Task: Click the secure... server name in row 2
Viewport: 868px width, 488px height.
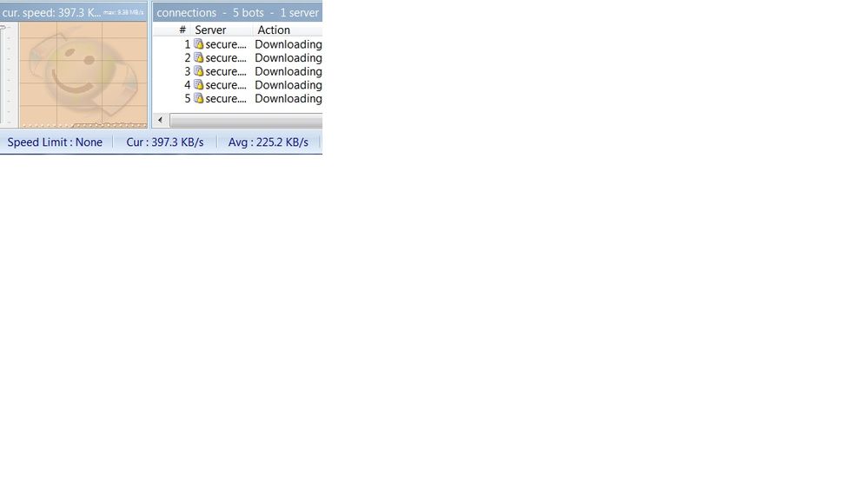Action: [226, 58]
